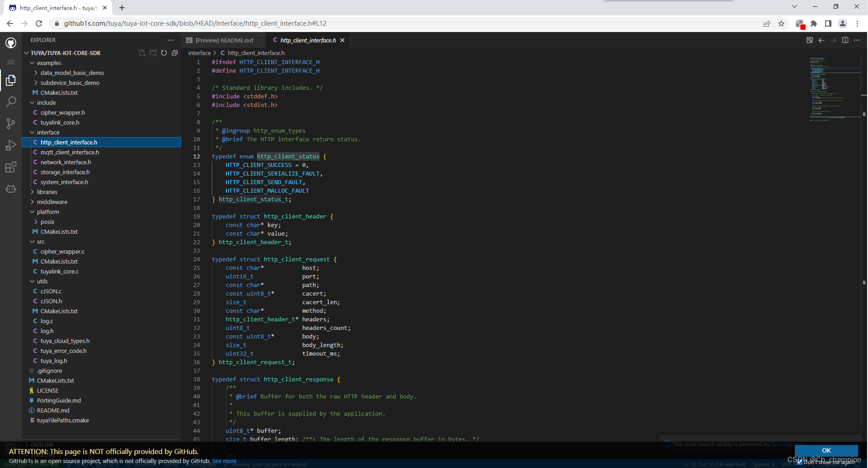Viewport: 868px width, 468px height.
Task: Expand the data_model_basic_demo folder
Action: (x=36, y=73)
